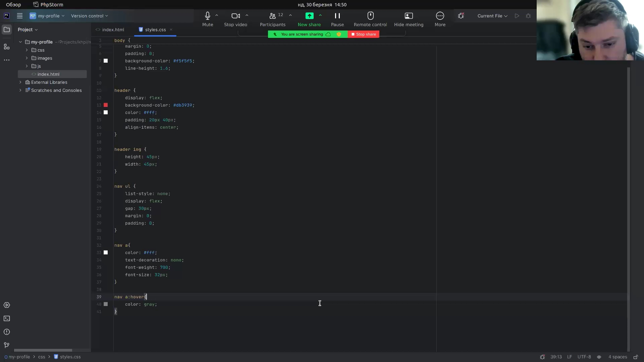
Task: Click the red Stop share button
Action: coord(364,34)
